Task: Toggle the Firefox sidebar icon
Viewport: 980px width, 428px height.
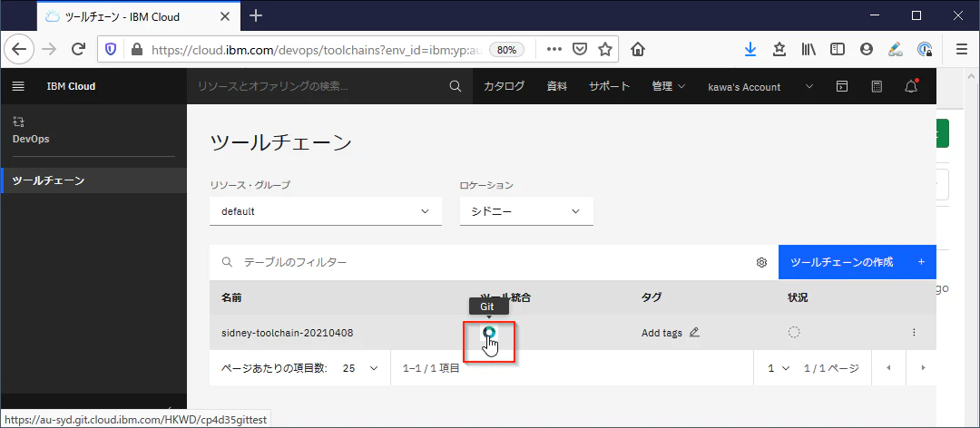Action: pyautogui.click(x=838, y=49)
